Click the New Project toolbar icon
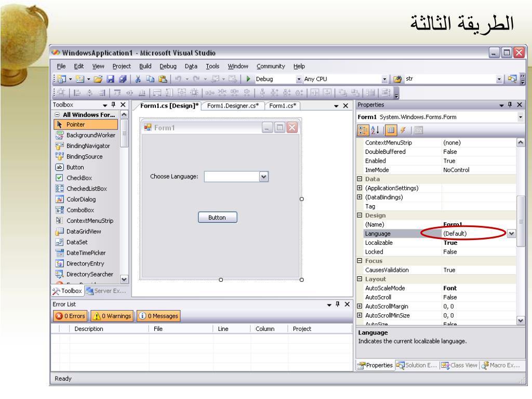The width and height of the screenshot is (532, 399). pyautogui.click(x=61, y=79)
